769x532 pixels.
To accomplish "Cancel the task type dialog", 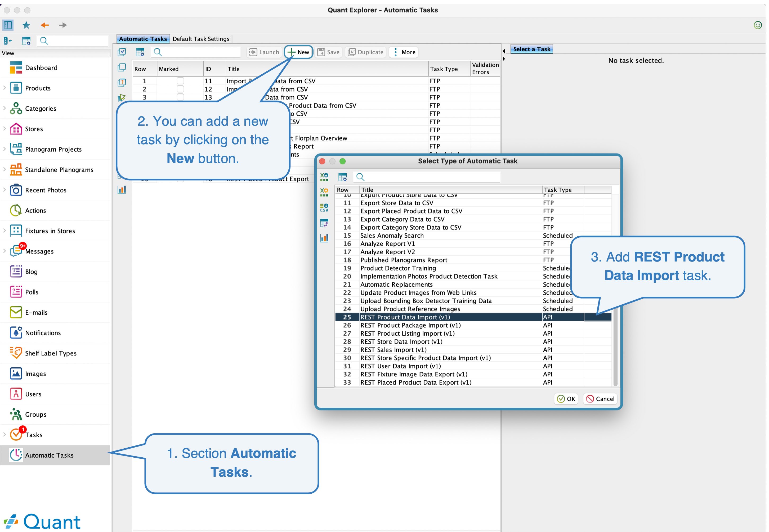I will point(600,399).
